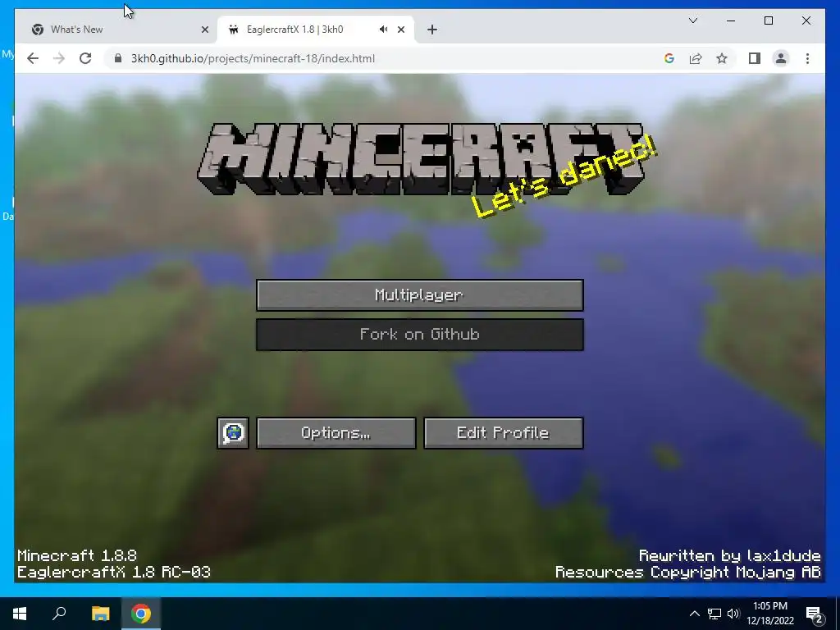Open the Chrome profile menu
This screenshot has width=840, height=630.
click(781, 58)
